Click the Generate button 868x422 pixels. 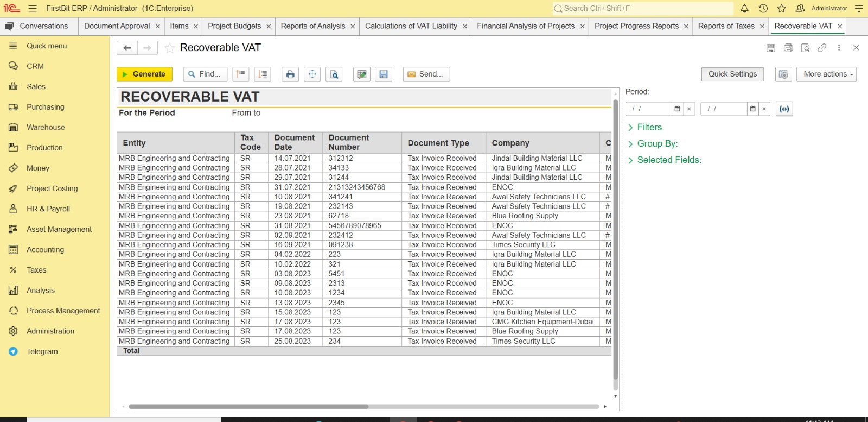pyautogui.click(x=144, y=74)
